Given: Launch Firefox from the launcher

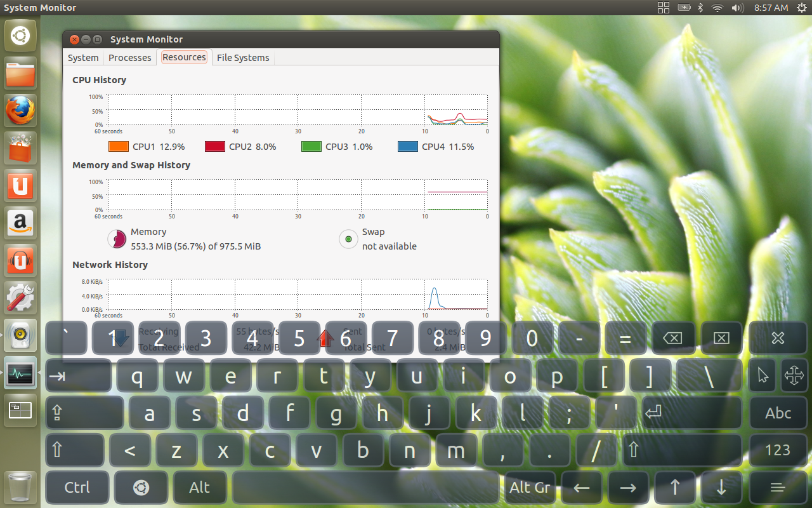Looking at the screenshot, I should [20, 111].
